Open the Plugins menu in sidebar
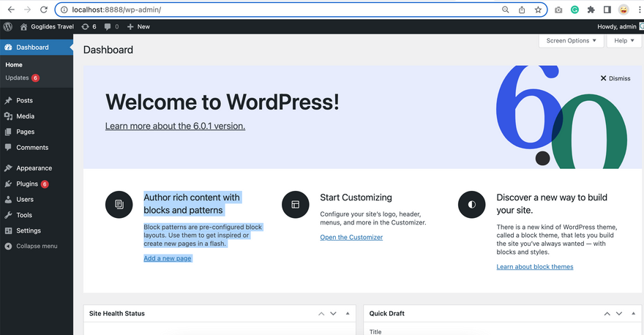Viewport: 644px width, 335px height. [x=27, y=184]
